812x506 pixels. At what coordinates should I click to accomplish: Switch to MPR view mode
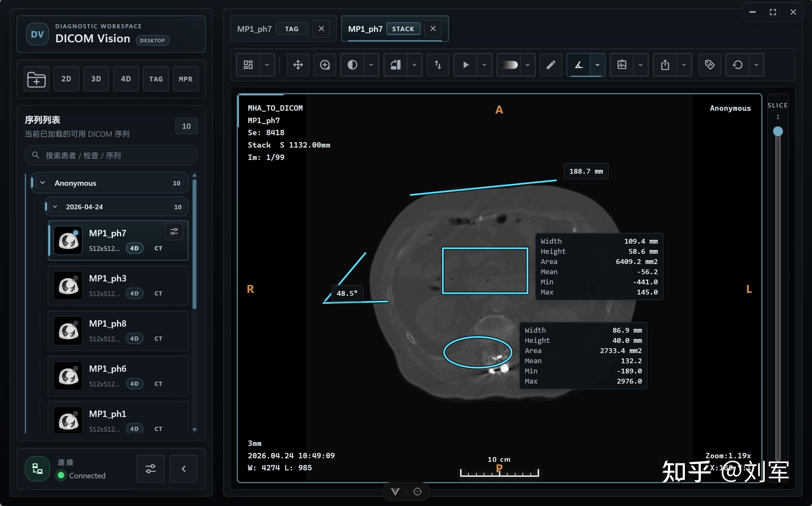[x=186, y=79]
